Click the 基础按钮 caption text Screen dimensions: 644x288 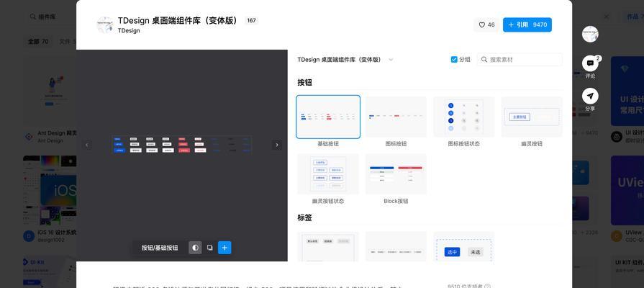[x=328, y=144]
